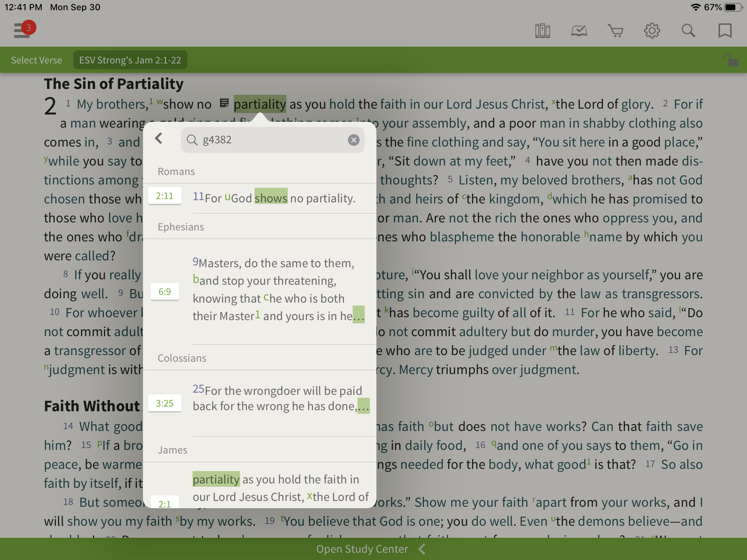Screen dimensions: 747x560
Task: Tap the Wi-Fi status icon
Action: click(696, 7)
